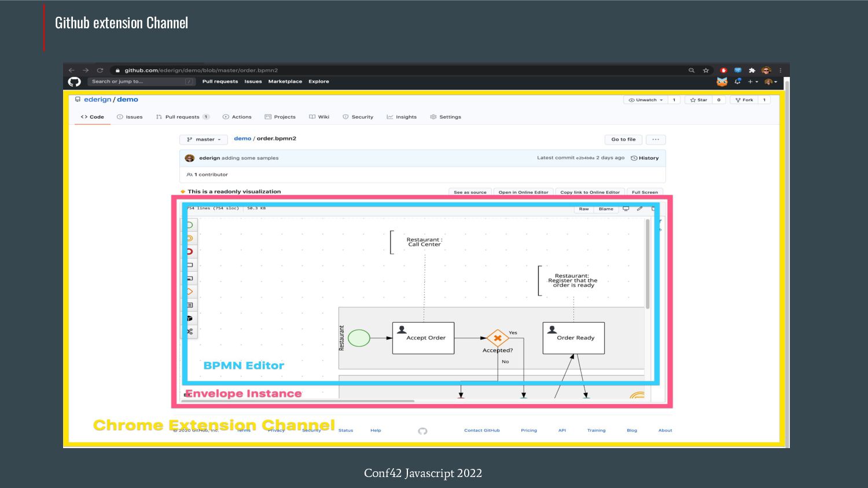Select the custom tasks tool at palette bottom
Viewport: 868px width, 488px height.
click(x=190, y=331)
